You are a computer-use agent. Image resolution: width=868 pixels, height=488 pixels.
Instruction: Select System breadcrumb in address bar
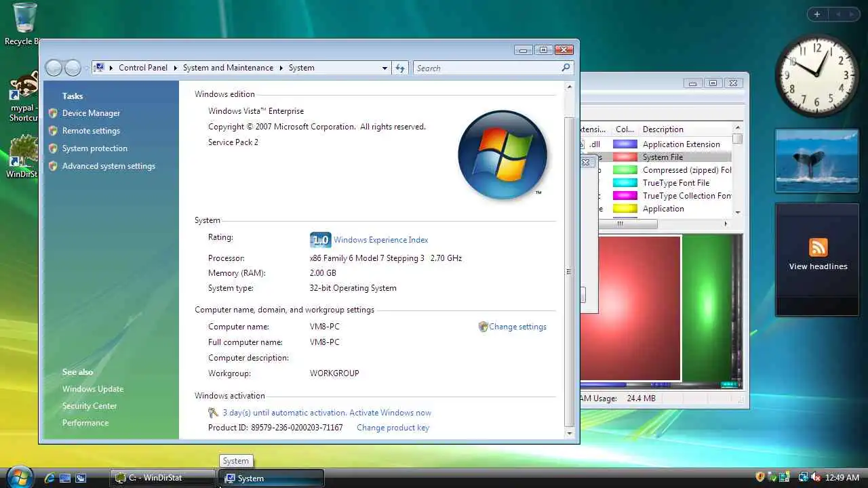pos(301,68)
